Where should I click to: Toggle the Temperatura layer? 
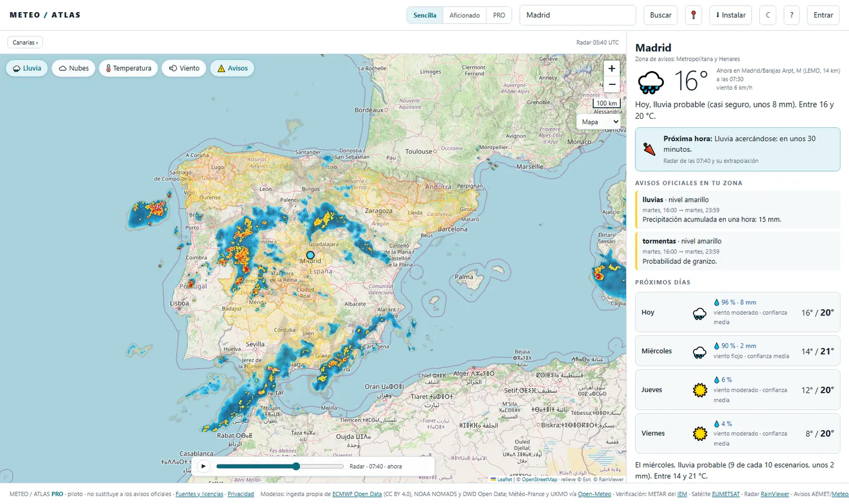(128, 69)
